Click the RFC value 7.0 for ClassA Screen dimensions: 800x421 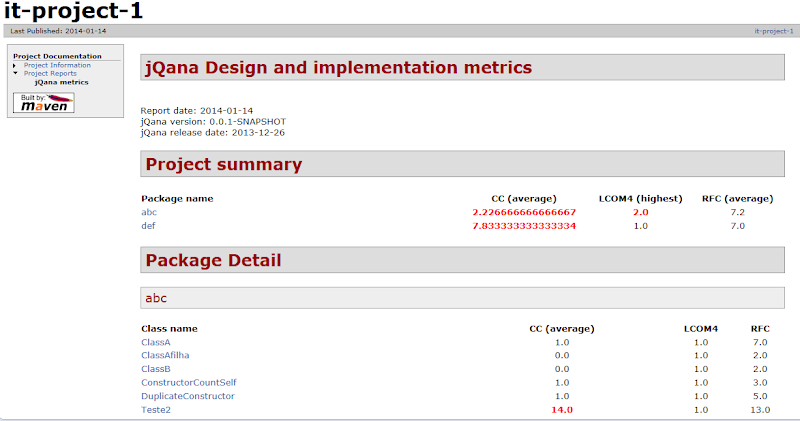click(x=760, y=342)
